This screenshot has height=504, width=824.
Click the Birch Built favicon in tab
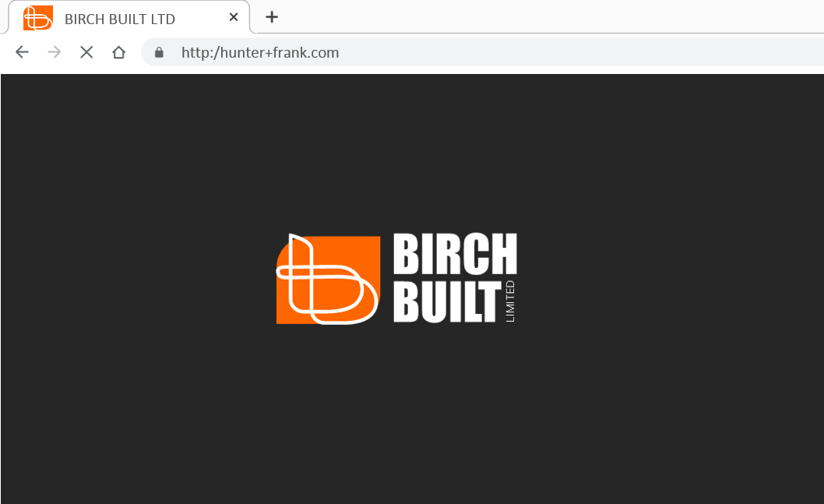click(38, 18)
